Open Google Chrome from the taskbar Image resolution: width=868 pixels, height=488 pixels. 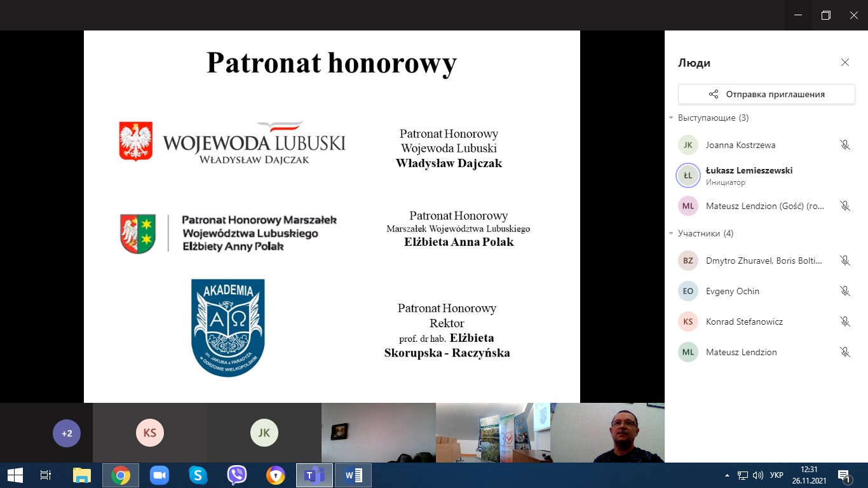point(121,475)
